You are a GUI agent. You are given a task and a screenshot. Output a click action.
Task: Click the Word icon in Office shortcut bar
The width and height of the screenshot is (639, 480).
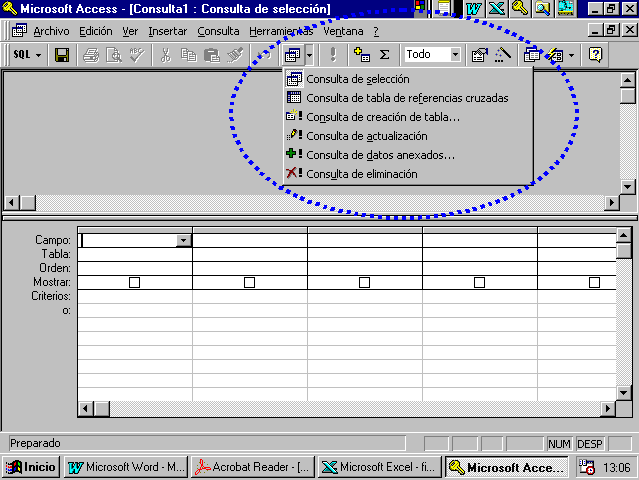coord(474,8)
